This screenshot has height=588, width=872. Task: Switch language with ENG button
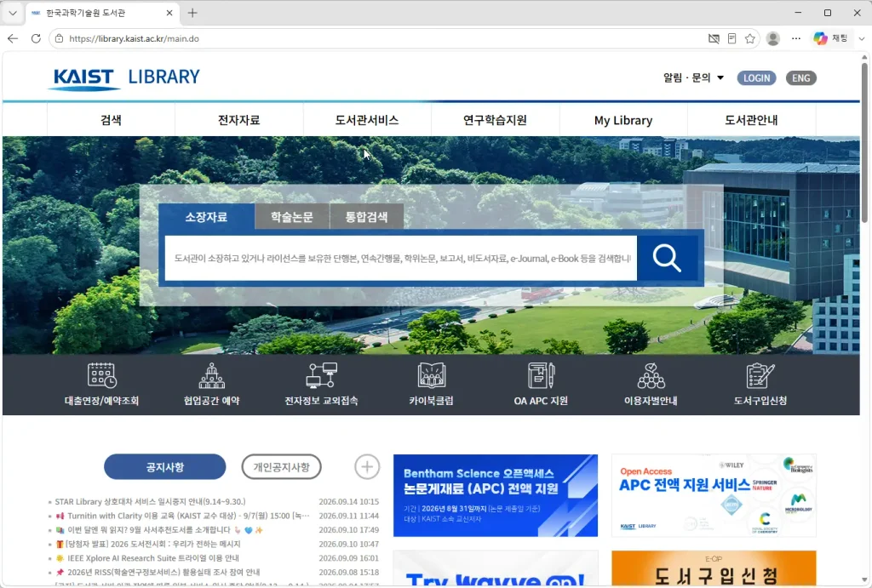point(800,77)
